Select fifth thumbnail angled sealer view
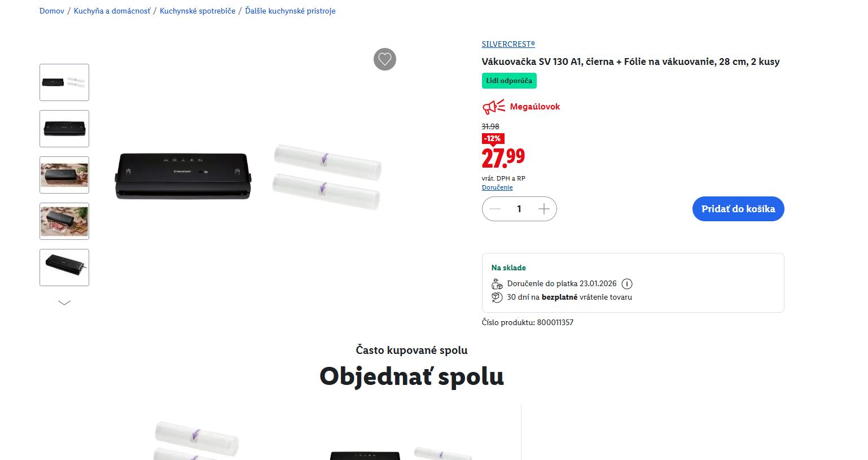 tap(64, 268)
